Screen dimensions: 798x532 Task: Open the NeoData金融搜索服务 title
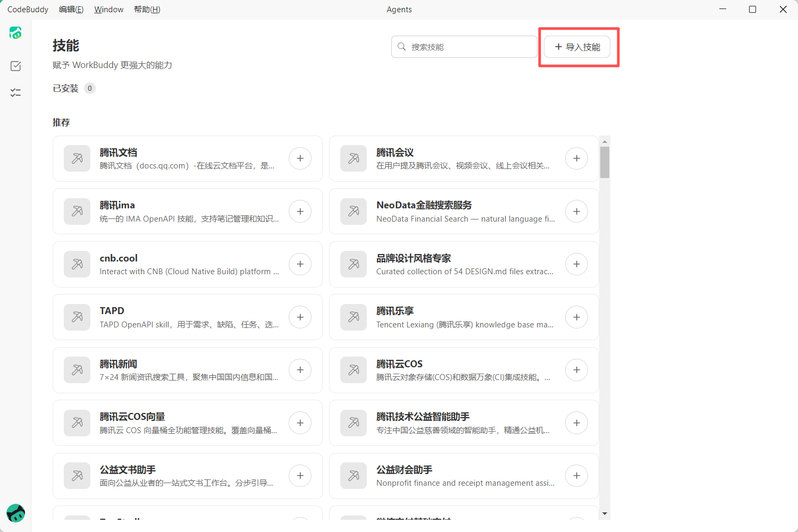click(x=424, y=205)
